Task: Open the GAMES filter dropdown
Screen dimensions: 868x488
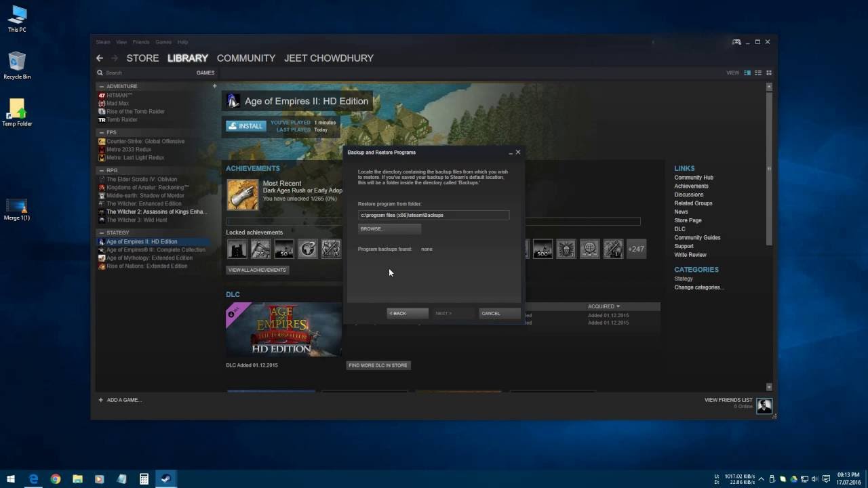Action: tap(205, 73)
